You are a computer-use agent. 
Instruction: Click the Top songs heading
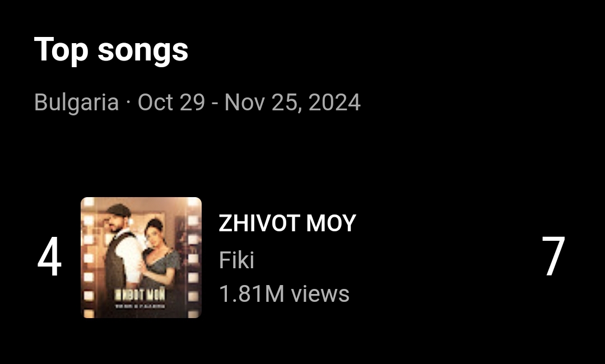tap(111, 50)
